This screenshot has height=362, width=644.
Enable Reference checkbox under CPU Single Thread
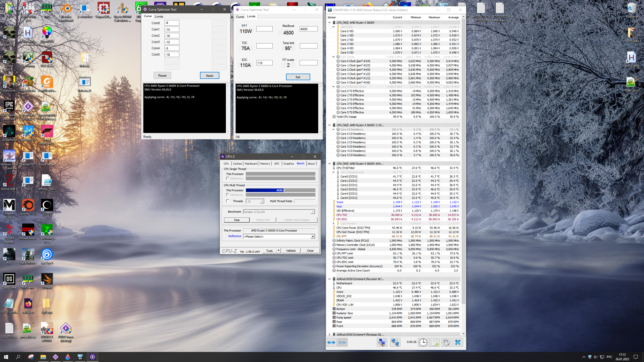(x=228, y=178)
